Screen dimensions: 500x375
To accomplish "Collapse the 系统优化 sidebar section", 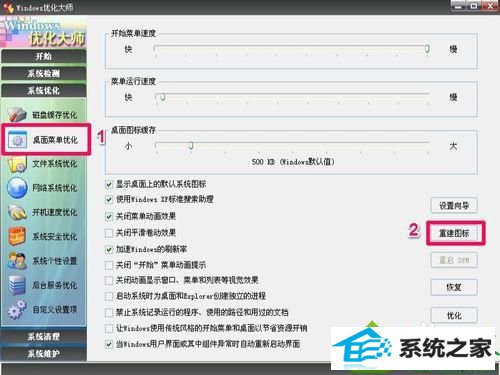I will click(x=44, y=90).
